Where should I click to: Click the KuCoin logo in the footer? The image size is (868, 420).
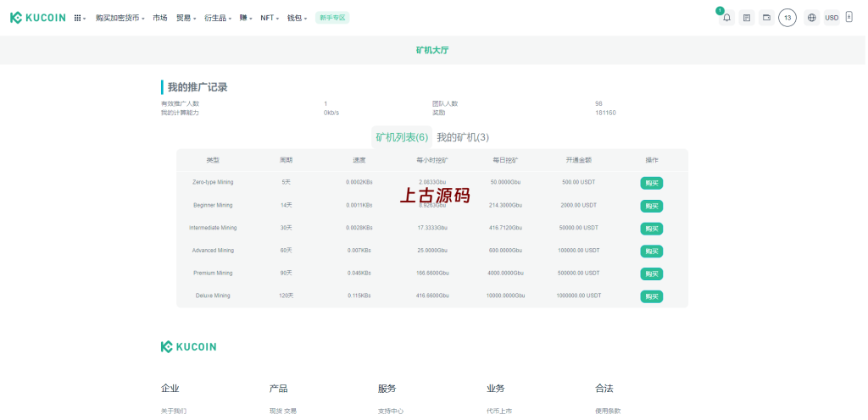(188, 346)
